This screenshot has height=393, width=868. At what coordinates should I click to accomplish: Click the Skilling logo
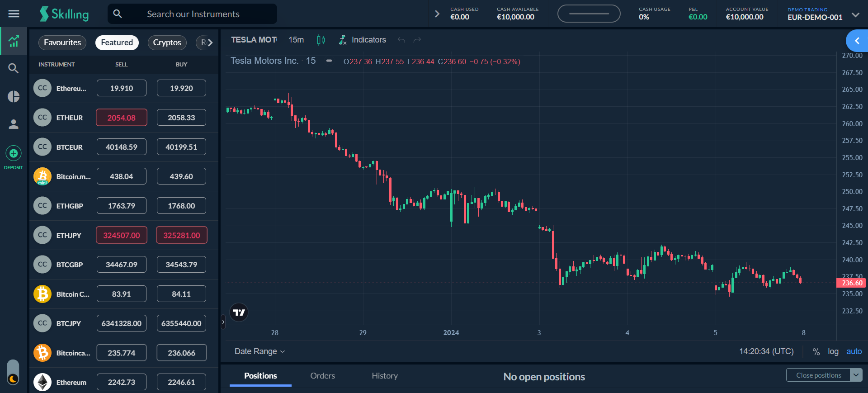pos(64,14)
